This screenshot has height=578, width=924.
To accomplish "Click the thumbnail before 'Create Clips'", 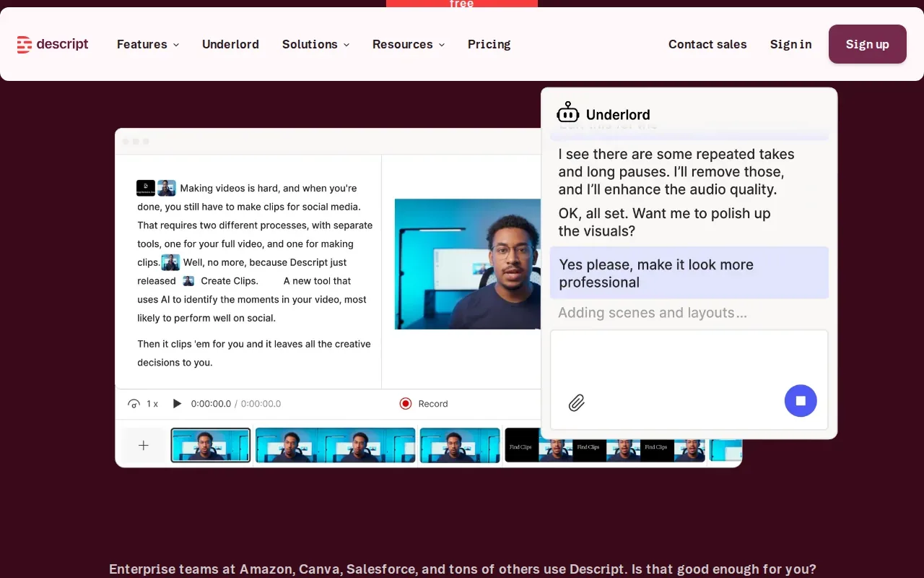I will (188, 281).
